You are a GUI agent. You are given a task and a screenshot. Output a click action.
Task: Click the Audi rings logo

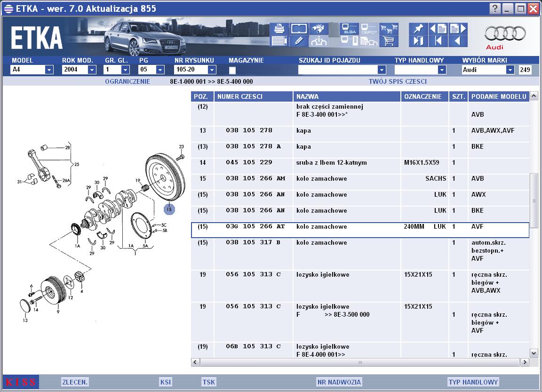click(505, 33)
